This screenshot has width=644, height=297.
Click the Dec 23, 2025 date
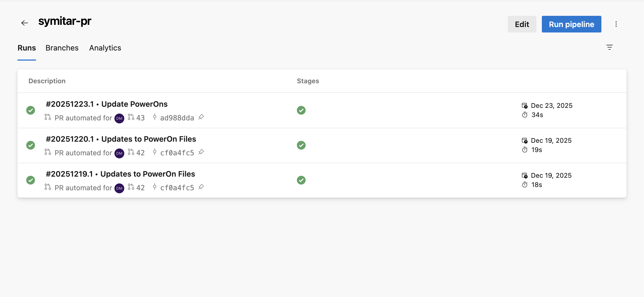[552, 106]
